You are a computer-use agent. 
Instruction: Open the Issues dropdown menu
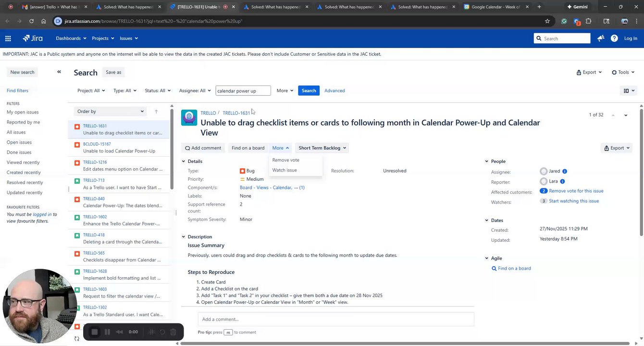click(x=129, y=38)
